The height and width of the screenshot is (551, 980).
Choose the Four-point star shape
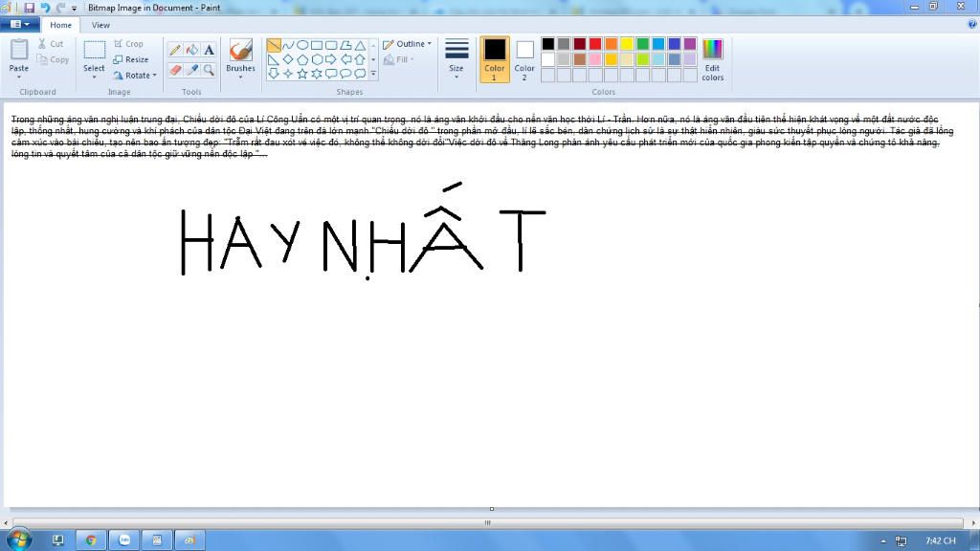coord(288,74)
